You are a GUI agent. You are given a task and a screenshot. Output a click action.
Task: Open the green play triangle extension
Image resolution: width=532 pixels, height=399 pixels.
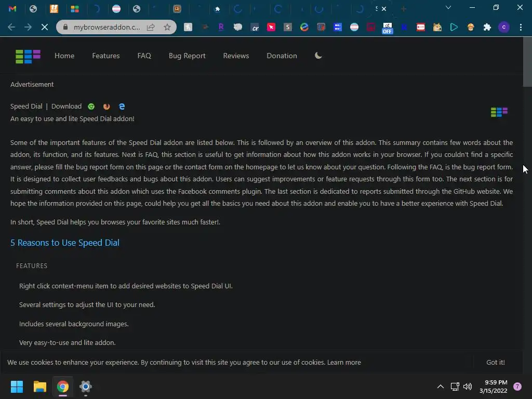pyautogui.click(x=454, y=27)
